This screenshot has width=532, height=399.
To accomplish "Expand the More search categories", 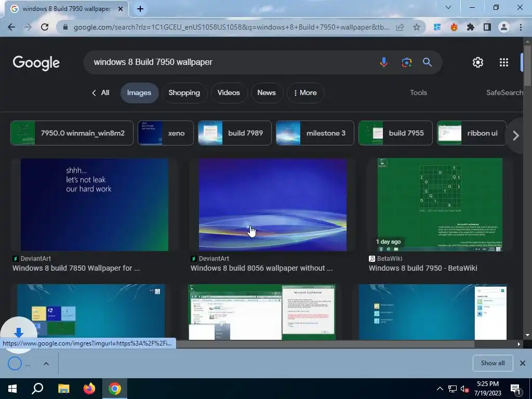I will (305, 92).
